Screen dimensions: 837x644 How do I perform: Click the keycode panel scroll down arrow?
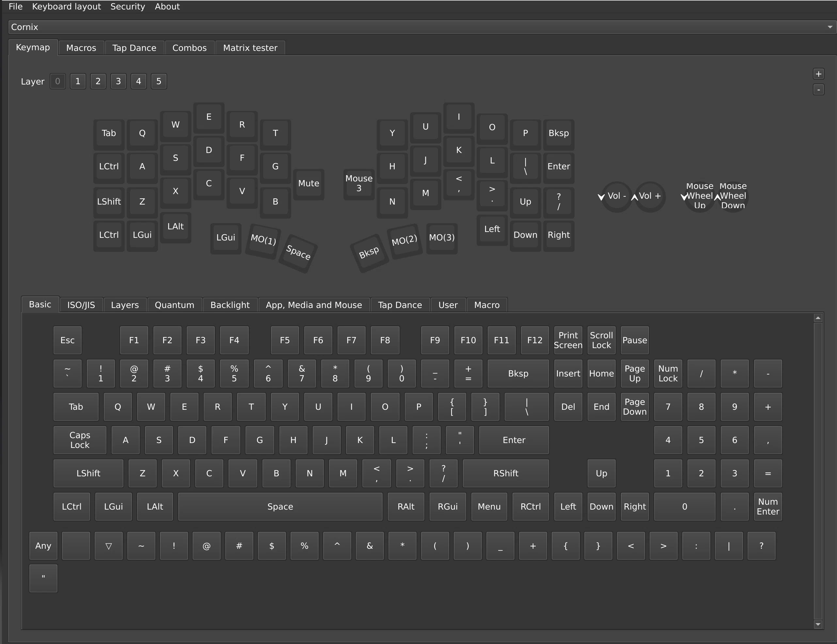[818, 624]
